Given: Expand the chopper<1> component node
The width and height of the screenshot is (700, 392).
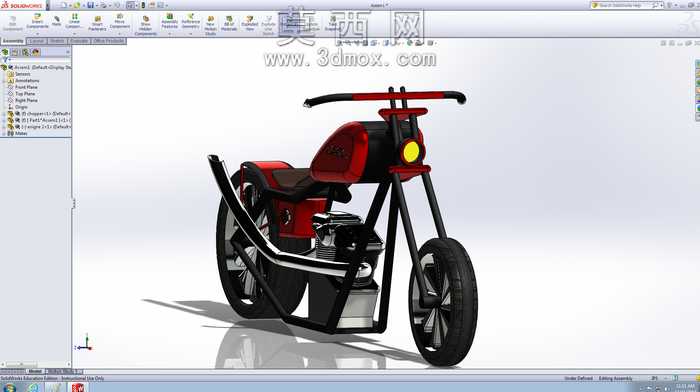Looking at the screenshot, I should point(4,114).
